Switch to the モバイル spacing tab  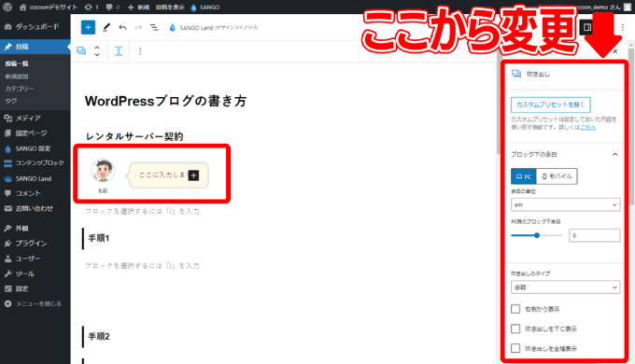[x=557, y=176]
